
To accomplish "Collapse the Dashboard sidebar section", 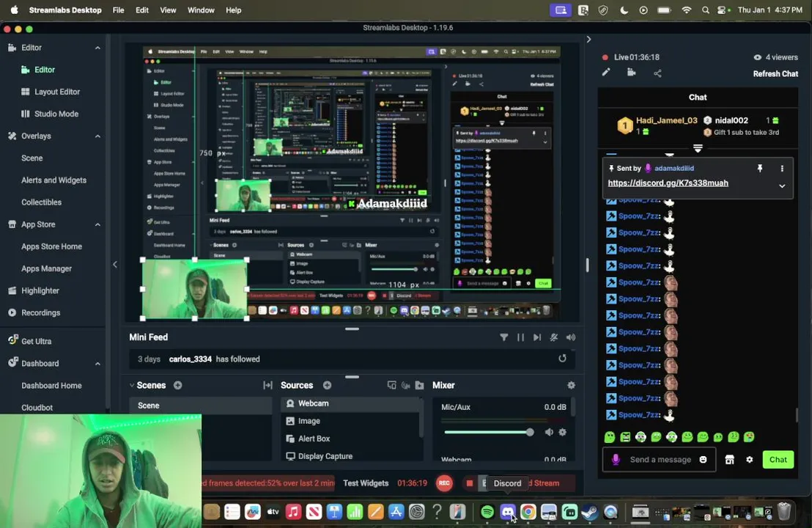I will click(97, 364).
